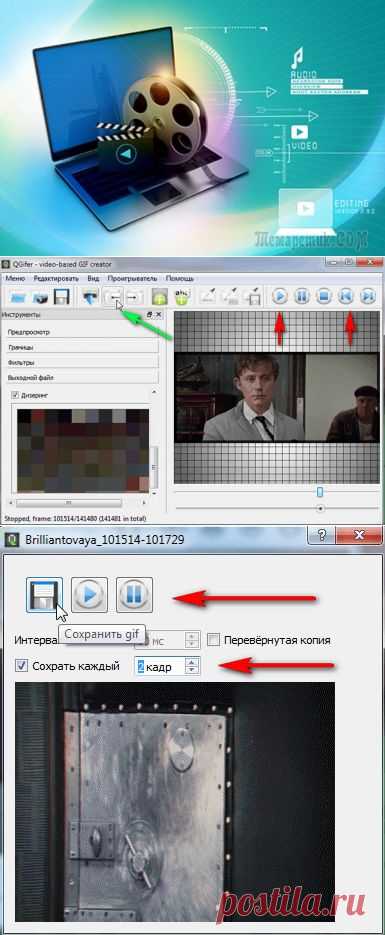Click the floppy disk save icon in QGifer toolbar
385x935 pixels.
(x=60, y=296)
